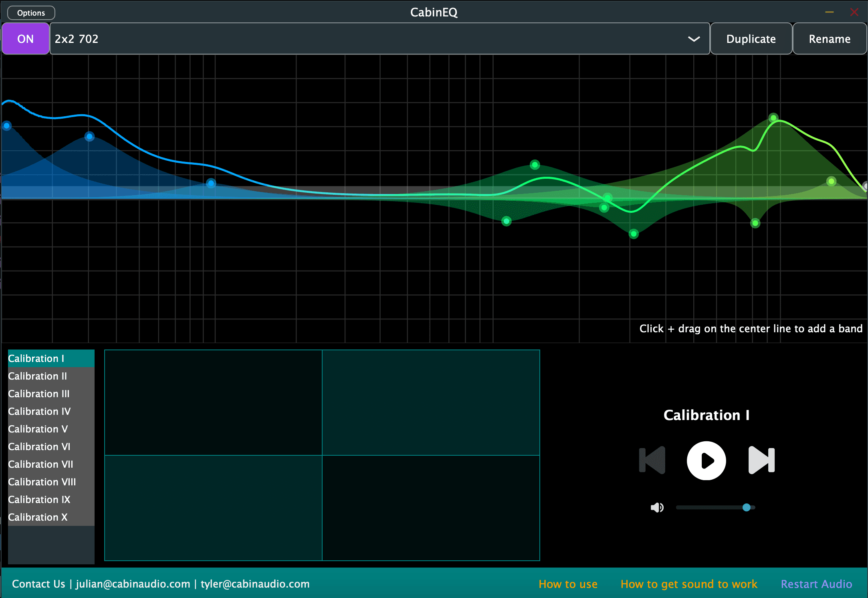Open the 2x2 702 preset dropdown
This screenshot has height=598, width=868.
[379, 39]
